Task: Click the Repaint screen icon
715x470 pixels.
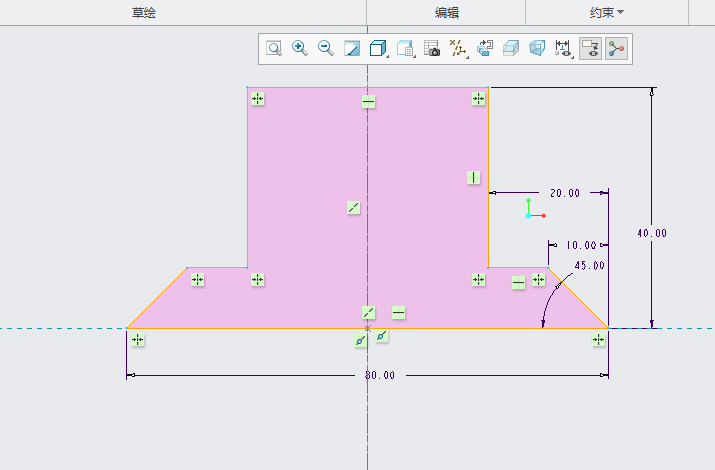Action: click(x=351, y=48)
